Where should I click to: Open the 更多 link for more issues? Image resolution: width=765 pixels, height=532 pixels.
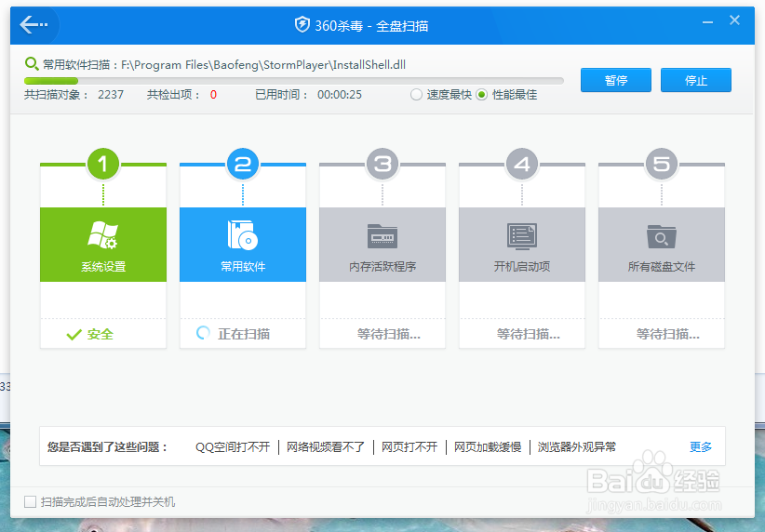coord(701,446)
